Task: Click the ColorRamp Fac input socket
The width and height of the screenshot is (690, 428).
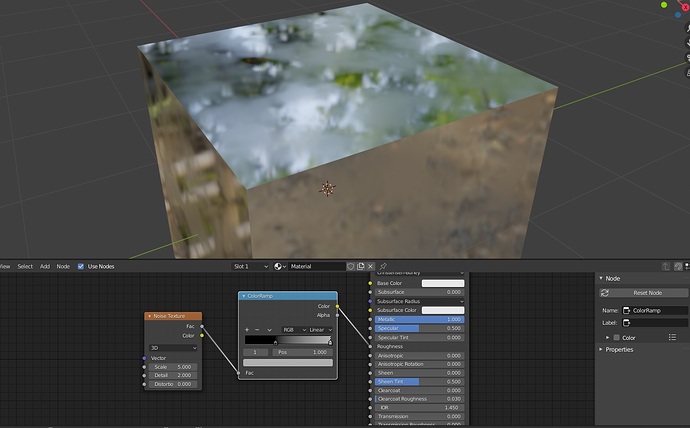Action: [x=239, y=373]
